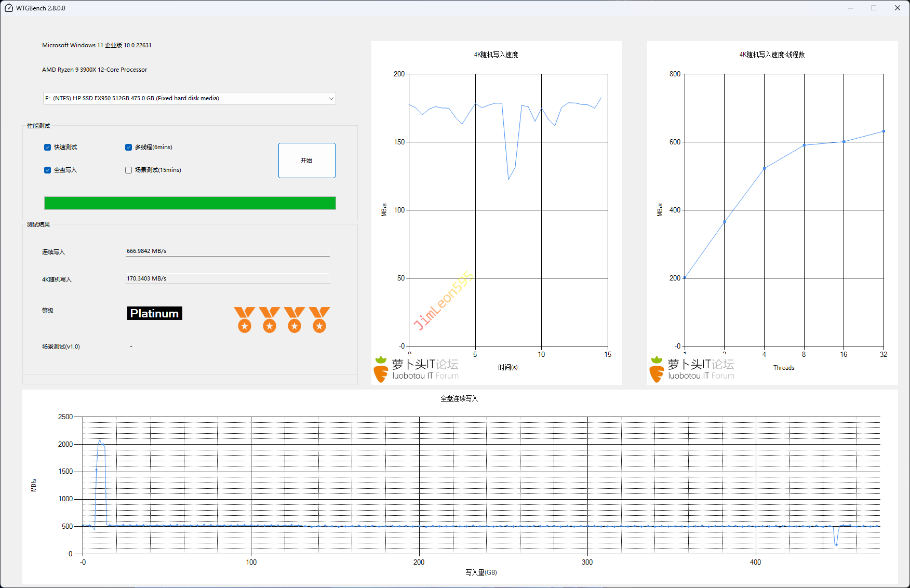Click the 全盘连续写入 chart title
This screenshot has height=588, width=910.
[x=459, y=398]
